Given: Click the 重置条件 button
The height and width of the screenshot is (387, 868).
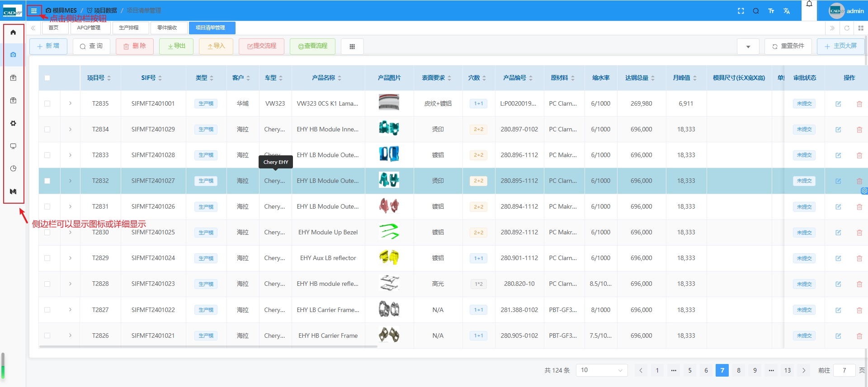Looking at the screenshot, I should coord(788,46).
